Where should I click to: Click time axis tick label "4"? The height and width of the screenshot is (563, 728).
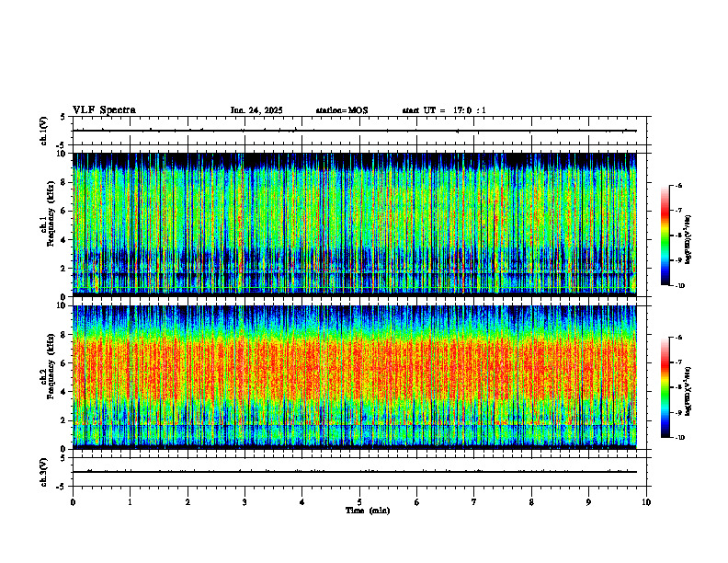point(301,502)
